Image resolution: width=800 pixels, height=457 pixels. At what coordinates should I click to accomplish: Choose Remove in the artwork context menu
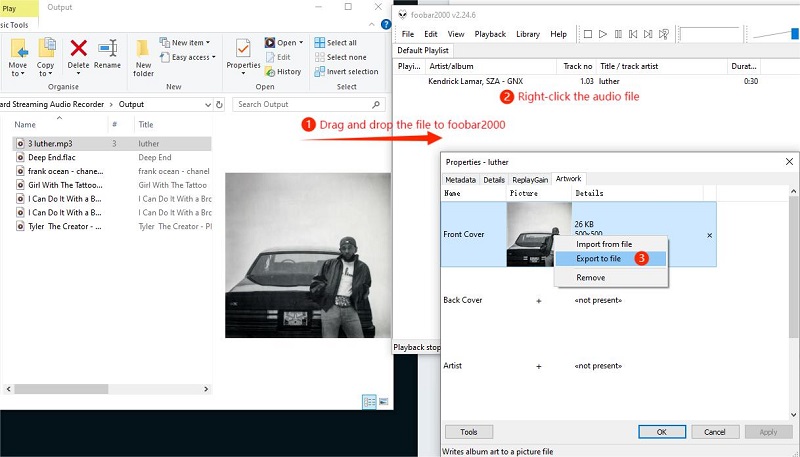[610, 277]
